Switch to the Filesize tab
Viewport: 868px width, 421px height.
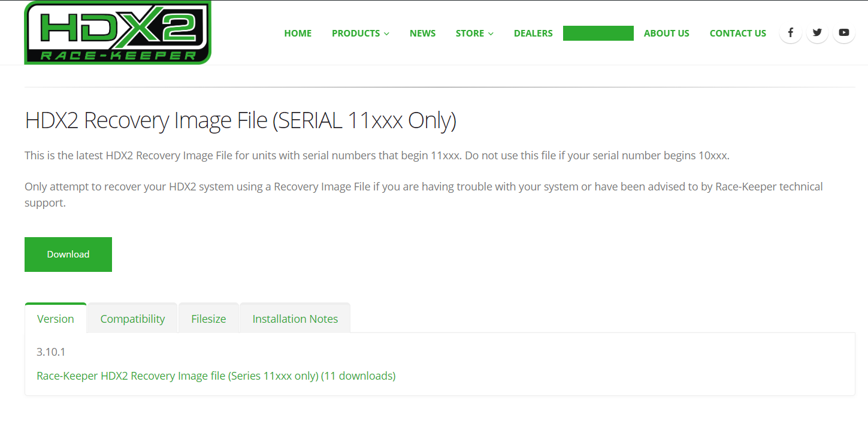[x=208, y=319]
